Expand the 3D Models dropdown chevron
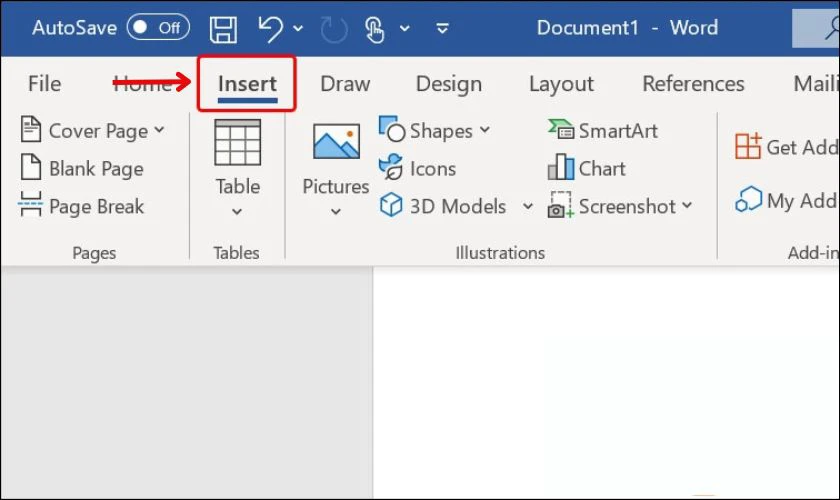This screenshot has width=840, height=500. click(x=528, y=206)
